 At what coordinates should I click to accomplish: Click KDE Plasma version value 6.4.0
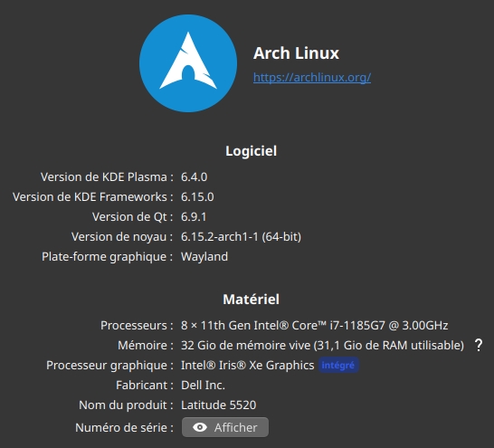point(194,177)
